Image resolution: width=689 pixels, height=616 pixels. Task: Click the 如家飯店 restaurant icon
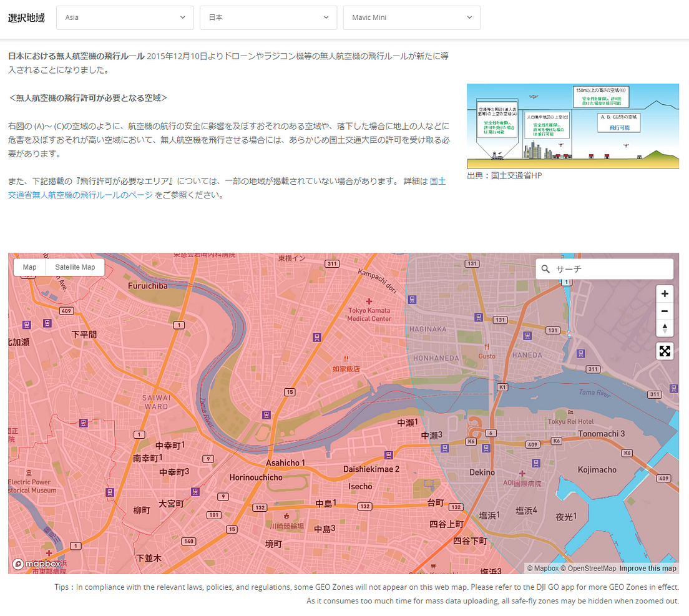click(x=346, y=358)
